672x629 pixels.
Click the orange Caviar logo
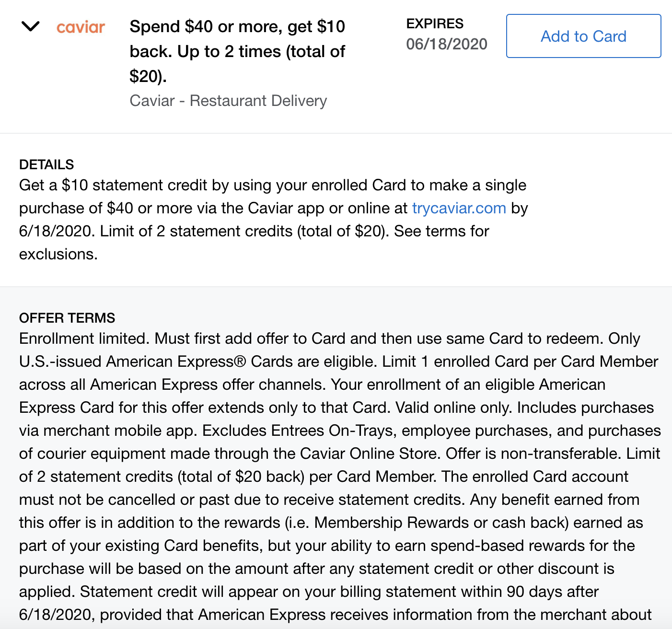coord(81,27)
